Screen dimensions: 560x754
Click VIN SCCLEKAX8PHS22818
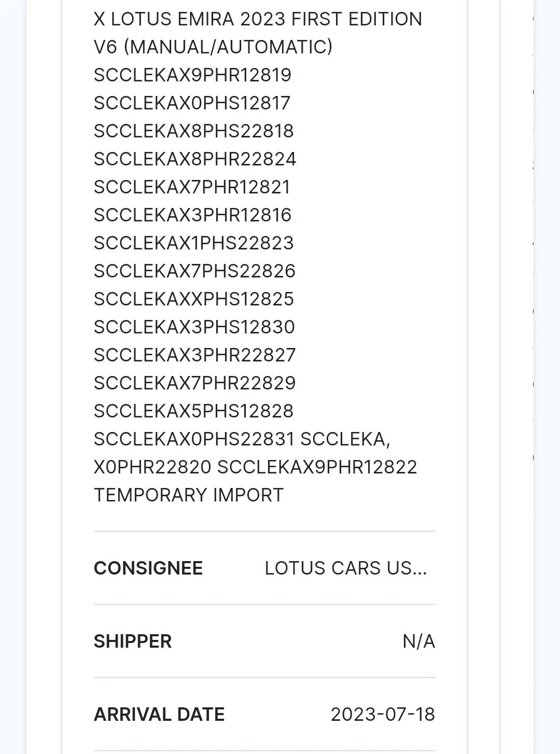193,131
